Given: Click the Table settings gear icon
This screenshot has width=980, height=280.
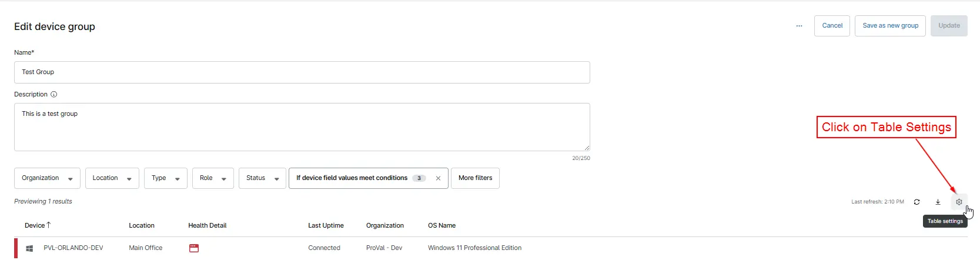Looking at the screenshot, I should click(x=959, y=202).
